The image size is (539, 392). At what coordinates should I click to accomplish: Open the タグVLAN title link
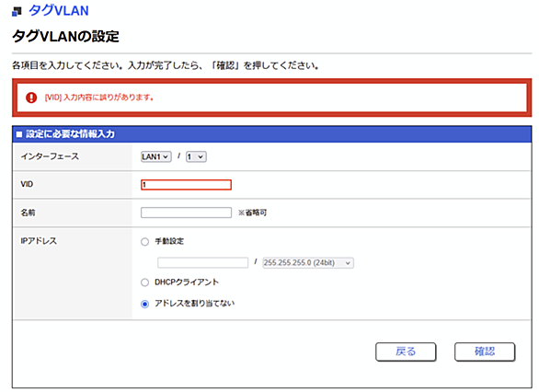coord(59,11)
